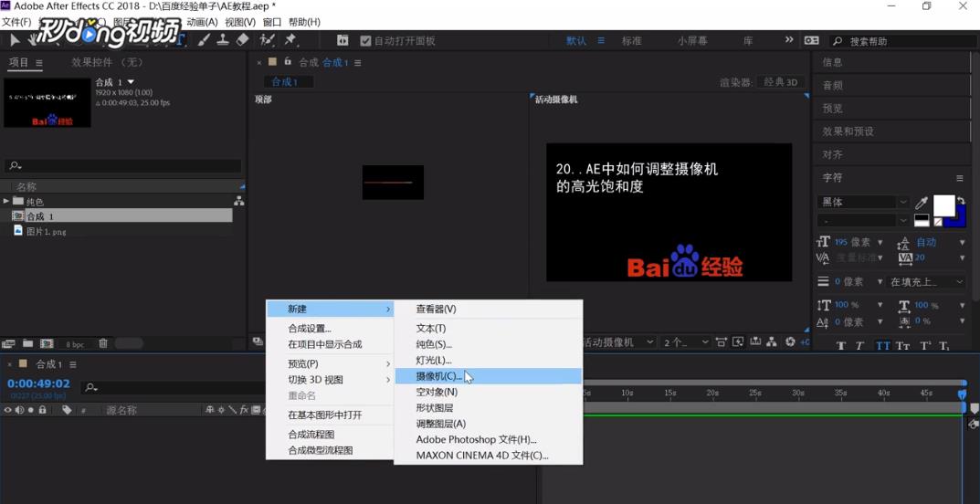The width and height of the screenshot is (980, 504).
Task: Click the snapping options icon in toolbar
Action: click(342, 40)
